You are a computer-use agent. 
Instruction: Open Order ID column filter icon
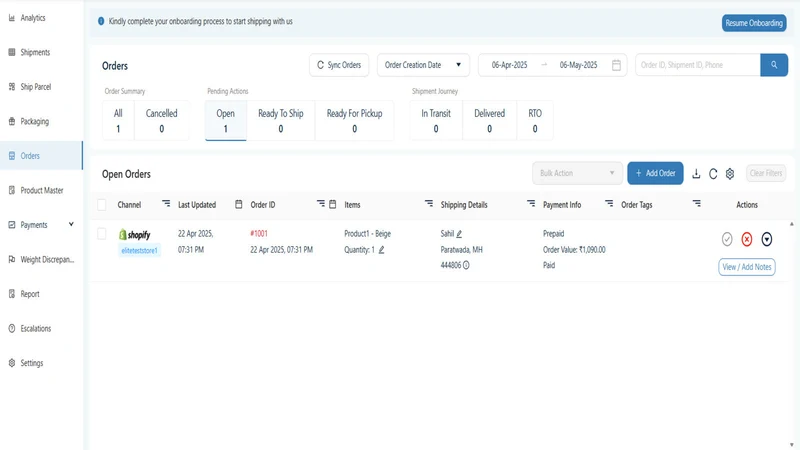(x=320, y=204)
